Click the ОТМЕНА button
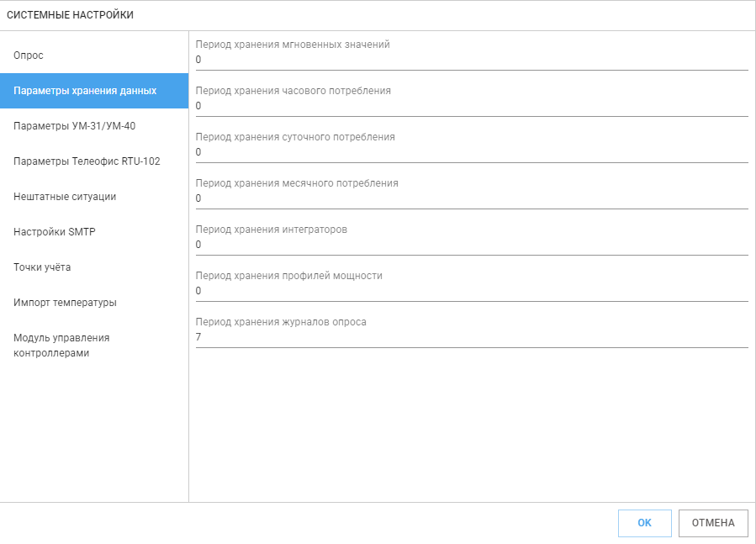This screenshot has width=756, height=544. (713, 523)
